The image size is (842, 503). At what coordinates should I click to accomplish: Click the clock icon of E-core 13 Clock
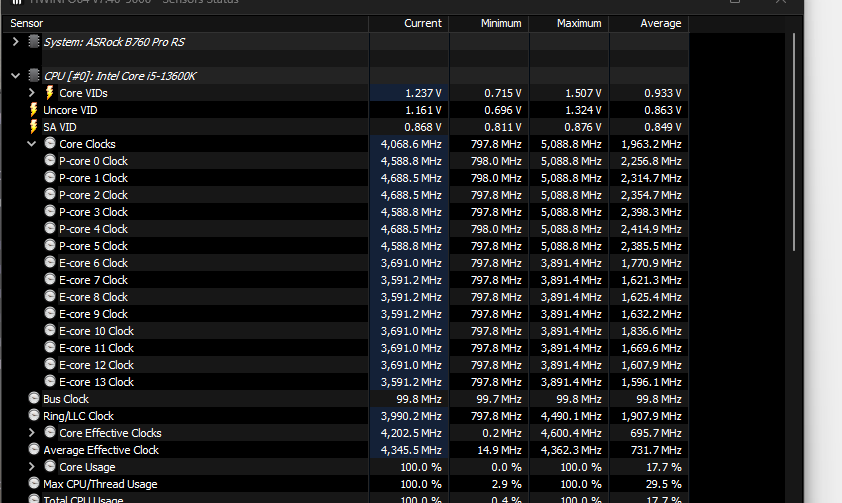coord(50,381)
